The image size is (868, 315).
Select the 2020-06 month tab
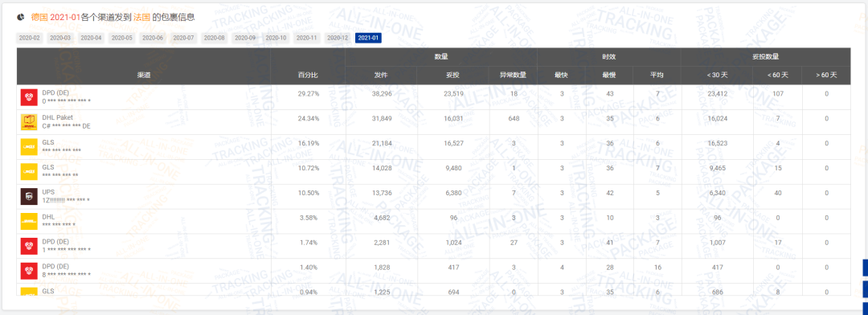tap(152, 38)
